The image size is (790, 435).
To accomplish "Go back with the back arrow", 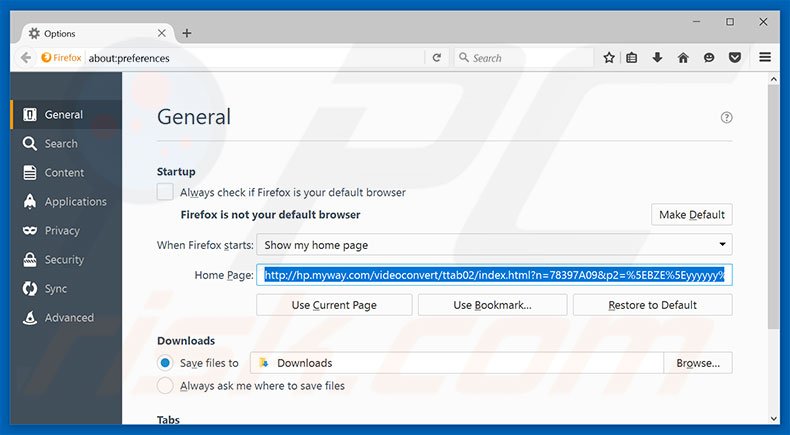I will pos(26,58).
